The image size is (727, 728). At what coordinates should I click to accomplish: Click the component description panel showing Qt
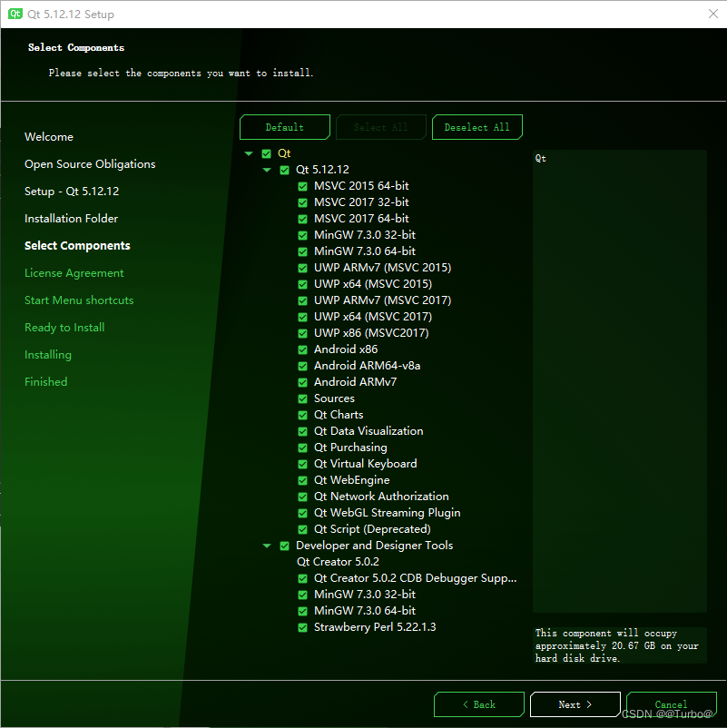point(620,380)
